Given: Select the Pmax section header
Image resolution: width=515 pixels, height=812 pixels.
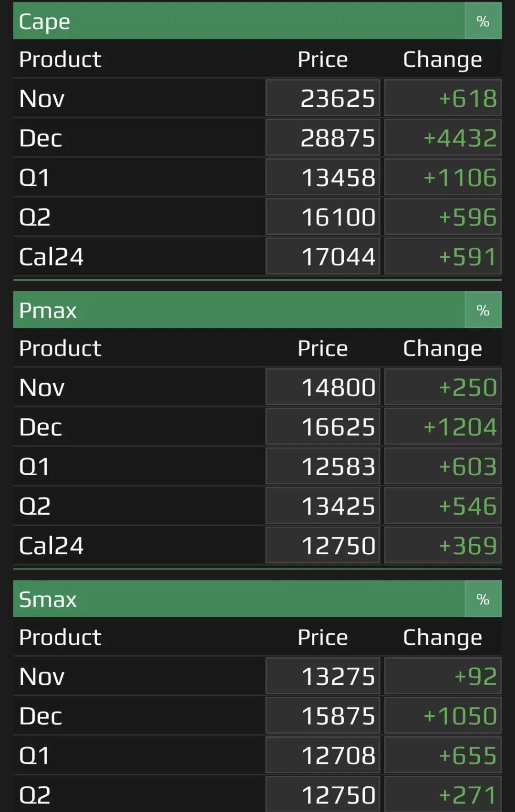Looking at the screenshot, I should [x=239, y=310].
